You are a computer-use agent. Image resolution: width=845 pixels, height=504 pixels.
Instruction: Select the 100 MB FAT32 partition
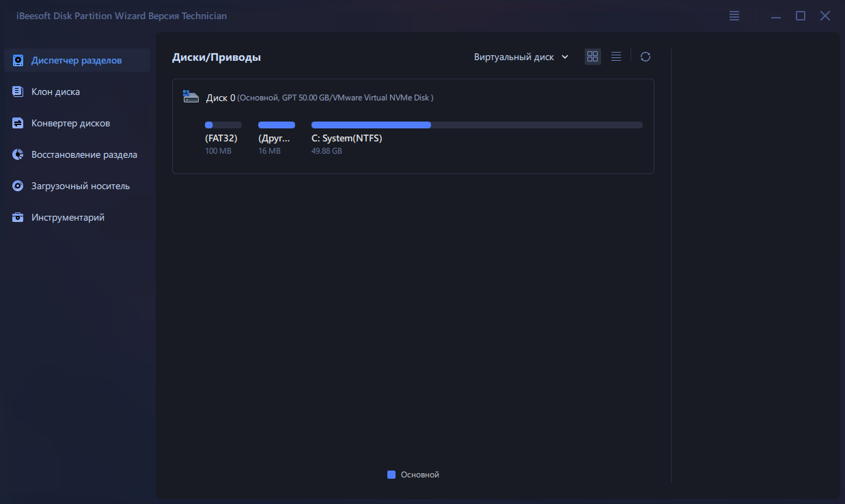tap(221, 139)
